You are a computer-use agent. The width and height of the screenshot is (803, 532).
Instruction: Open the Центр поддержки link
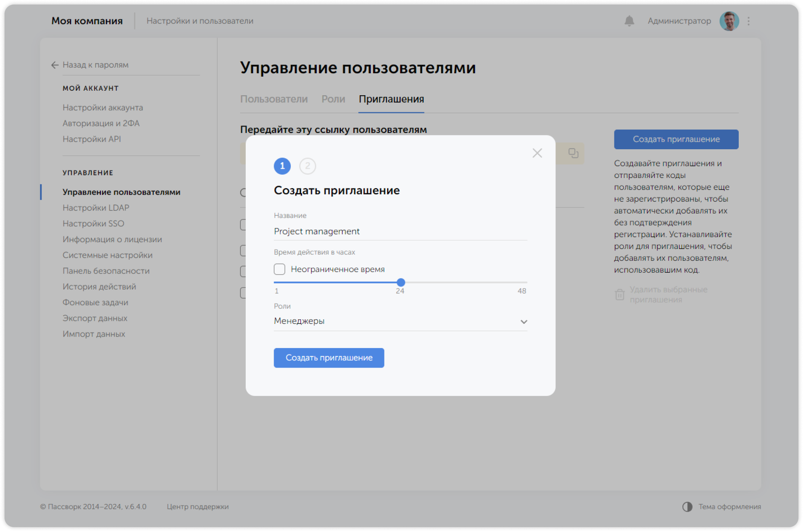197,507
